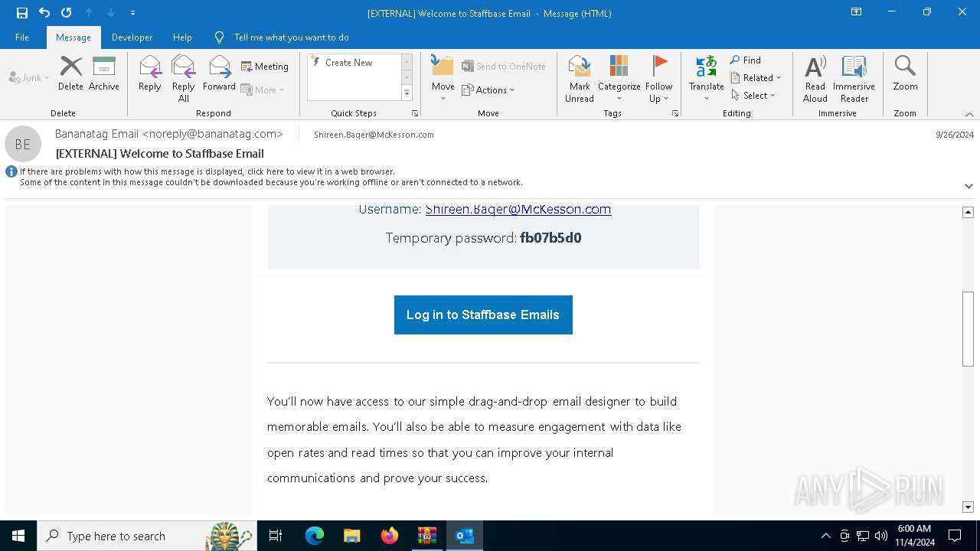Image resolution: width=980 pixels, height=551 pixels.
Task: Open the Developer tab
Action: point(132,37)
